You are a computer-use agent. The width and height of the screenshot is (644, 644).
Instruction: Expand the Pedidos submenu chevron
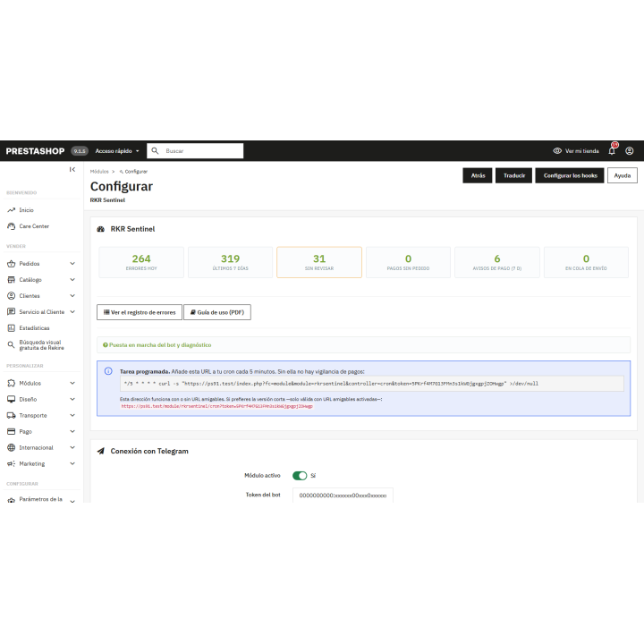click(72, 264)
